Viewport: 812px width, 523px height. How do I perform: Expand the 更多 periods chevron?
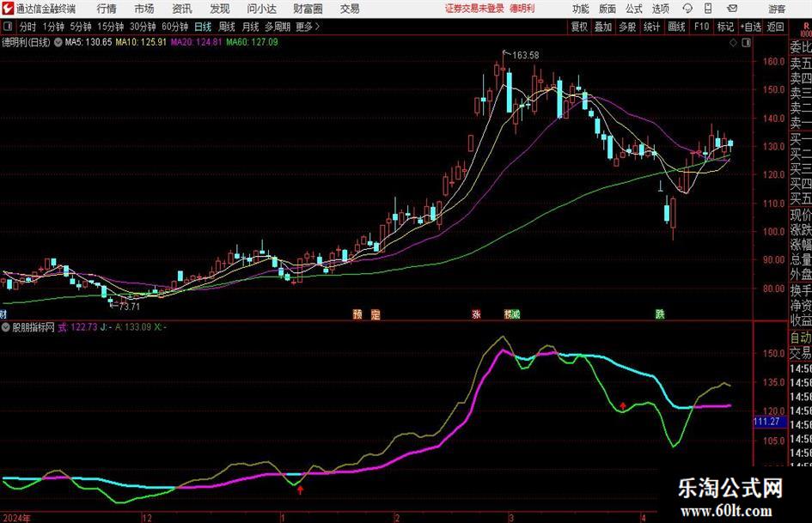tap(308, 27)
